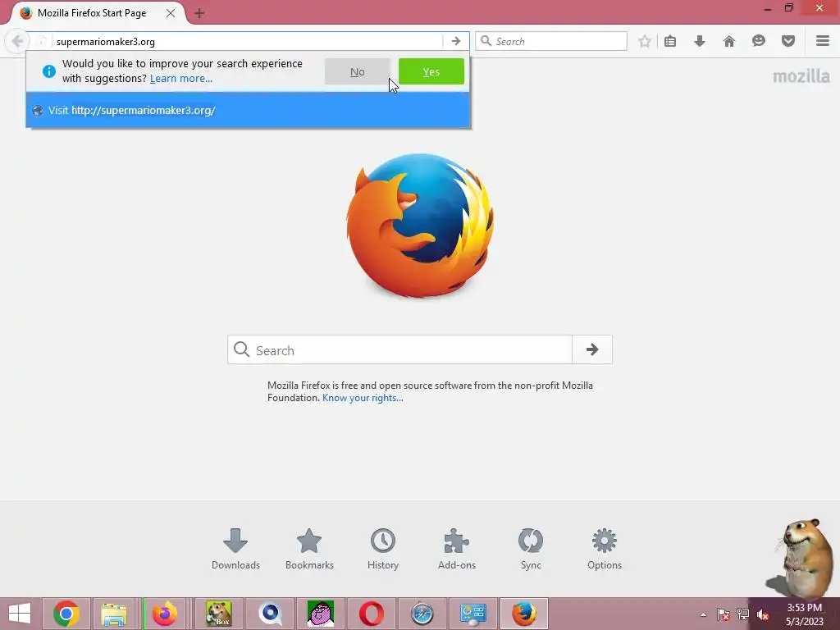
Task: Click the network tray icon
Action: click(743, 614)
